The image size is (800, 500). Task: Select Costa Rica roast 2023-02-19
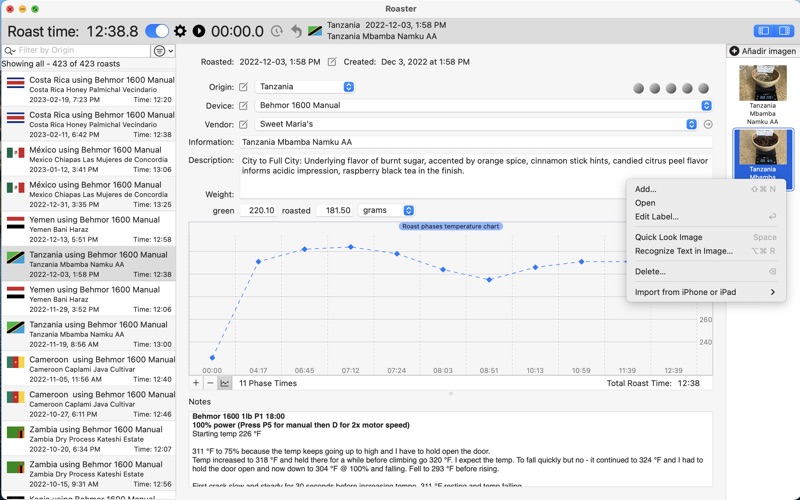coord(88,89)
